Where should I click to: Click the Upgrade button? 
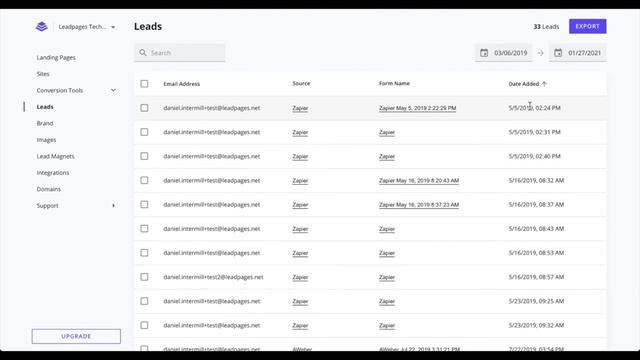76,336
